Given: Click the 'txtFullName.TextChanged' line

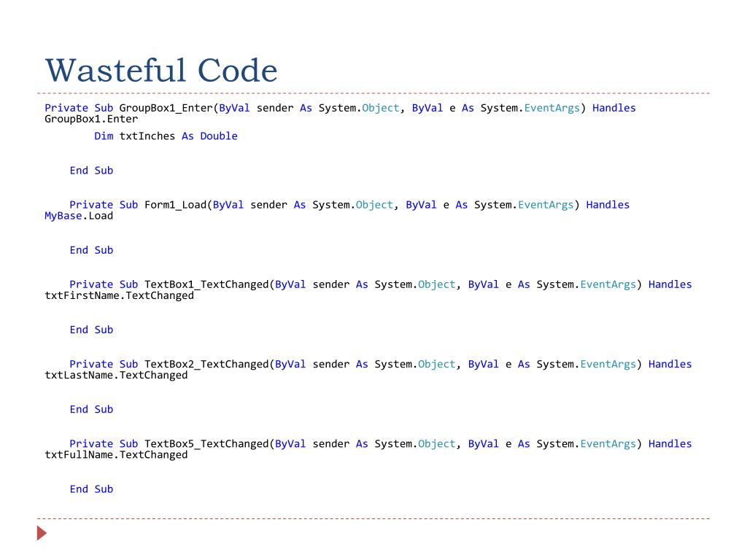Looking at the screenshot, I should point(116,455).
